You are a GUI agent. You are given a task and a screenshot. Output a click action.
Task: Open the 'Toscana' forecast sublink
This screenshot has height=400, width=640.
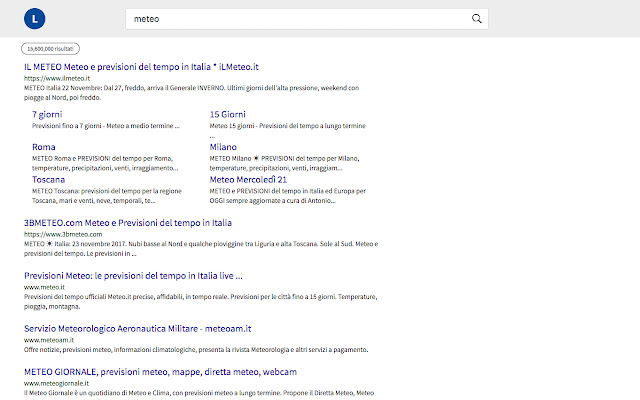coord(49,179)
